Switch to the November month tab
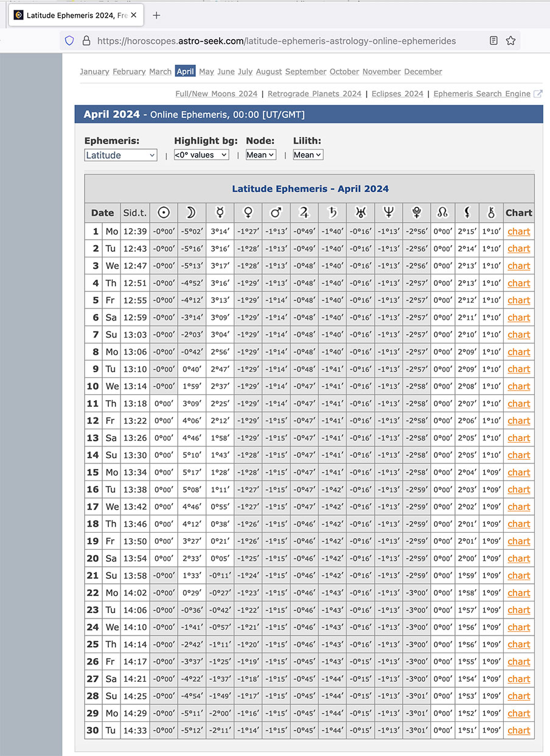Viewport: 550px width, 756px height. (x=381, y=72)
